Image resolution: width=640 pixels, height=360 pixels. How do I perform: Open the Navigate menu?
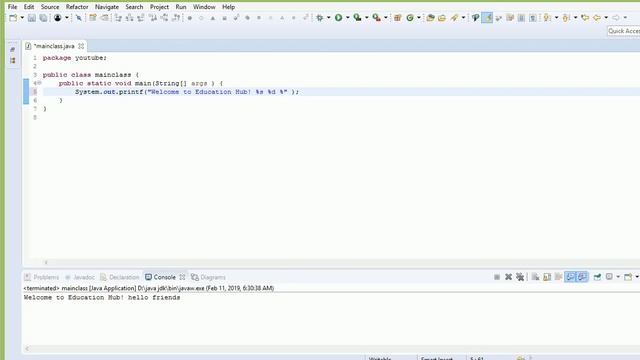107,7
